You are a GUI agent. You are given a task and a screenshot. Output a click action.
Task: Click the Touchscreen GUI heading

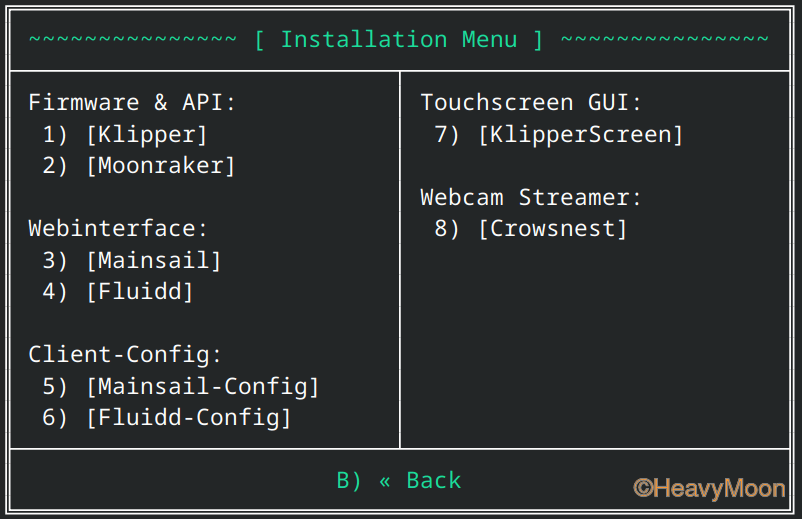[531, 103]
